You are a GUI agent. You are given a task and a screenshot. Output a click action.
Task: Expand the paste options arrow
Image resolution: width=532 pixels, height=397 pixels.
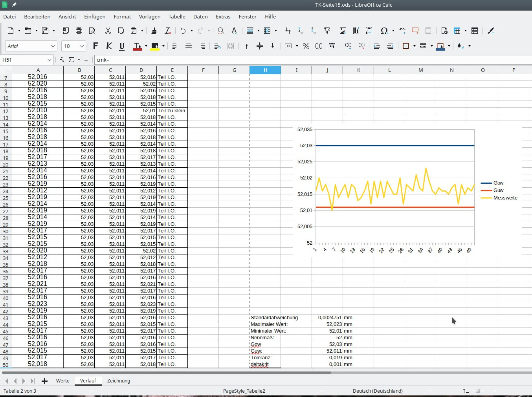click(142, 31)
